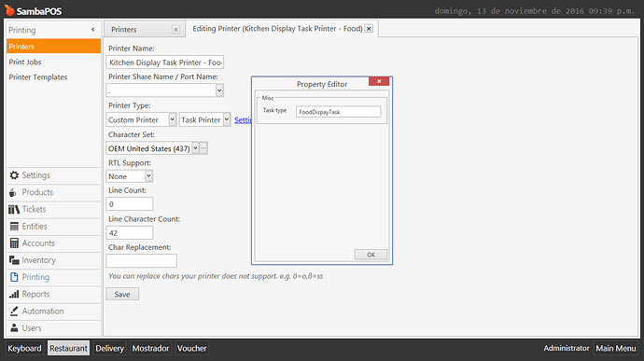Screen dimensions: 644x361
Task: Open Inventory via its boxes icon
Action: (14, 260)
